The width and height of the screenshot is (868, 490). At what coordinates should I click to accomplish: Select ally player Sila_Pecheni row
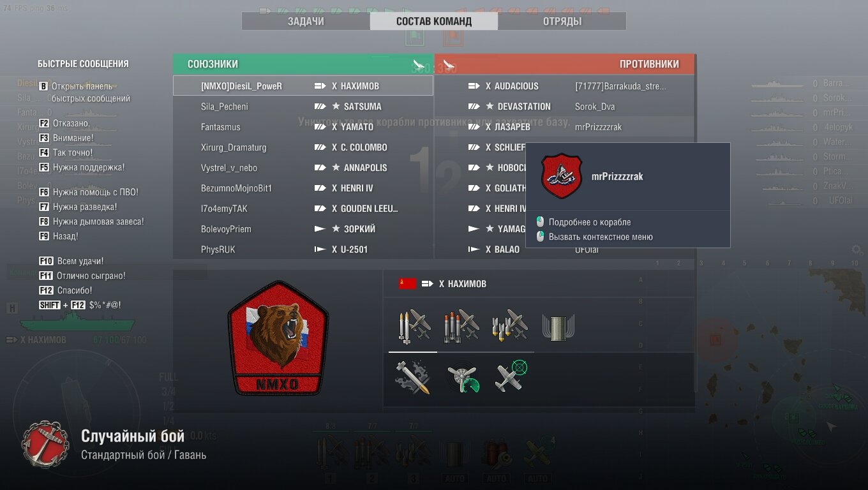(x=303, y=107)
